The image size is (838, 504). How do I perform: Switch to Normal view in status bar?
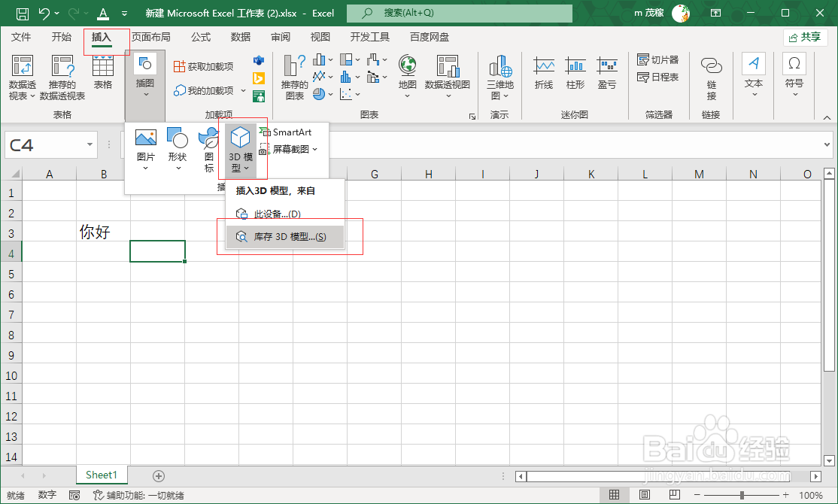click(x=615, y=495)
